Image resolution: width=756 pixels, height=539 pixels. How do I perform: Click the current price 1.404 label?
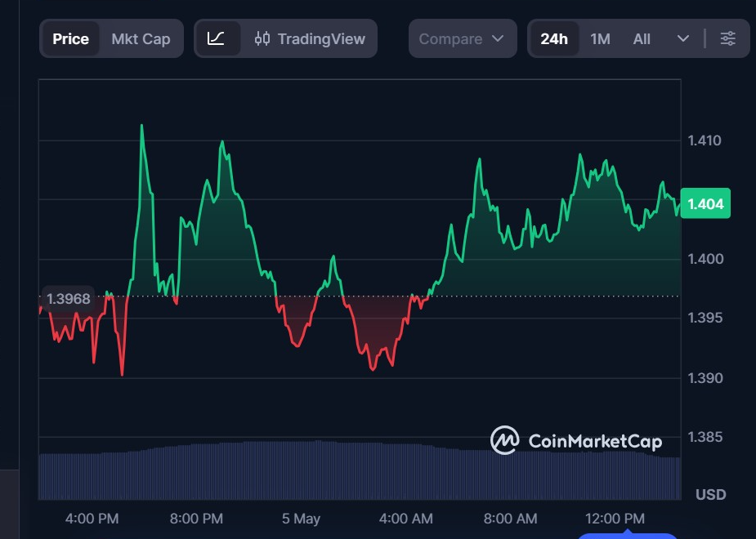coord(705,203)
